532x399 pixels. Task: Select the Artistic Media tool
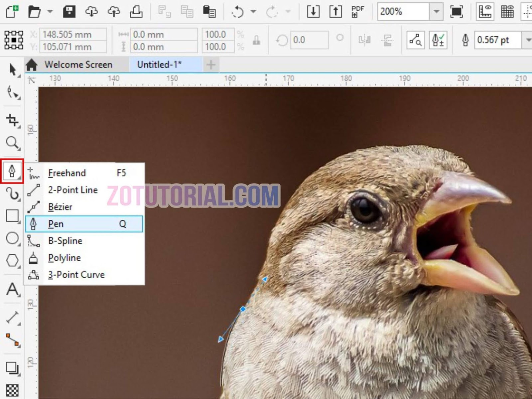13,194
